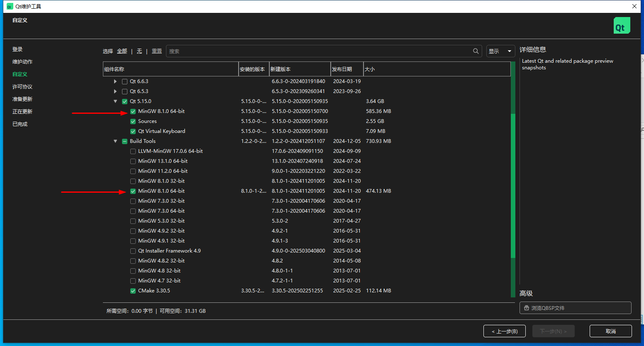Select the MinGW 4.8 32-bit row
644x346 pixels.
307,271
